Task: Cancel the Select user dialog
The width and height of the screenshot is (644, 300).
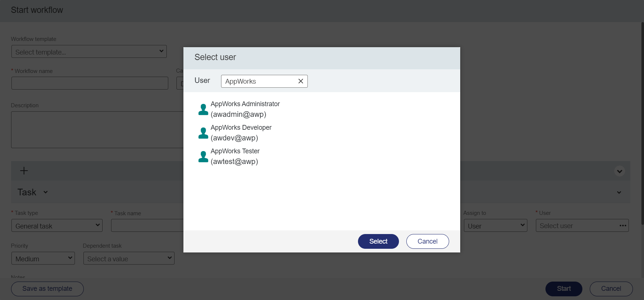Action: coord(427,241)
